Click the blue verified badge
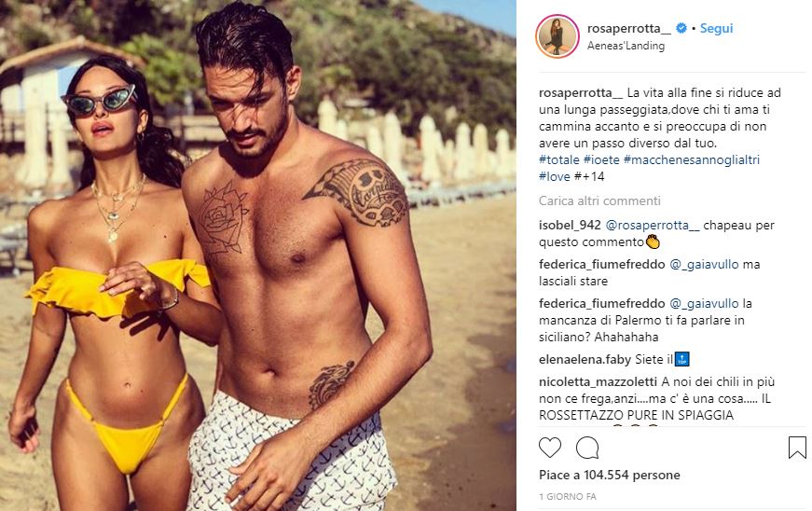Image resolution: width=812 pixels, height=511 pixels. coord(681,29)
